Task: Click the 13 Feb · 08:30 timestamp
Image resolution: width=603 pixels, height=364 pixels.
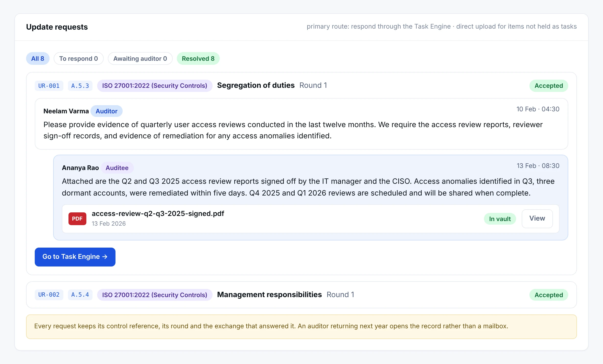Action: tap(538, 166)
